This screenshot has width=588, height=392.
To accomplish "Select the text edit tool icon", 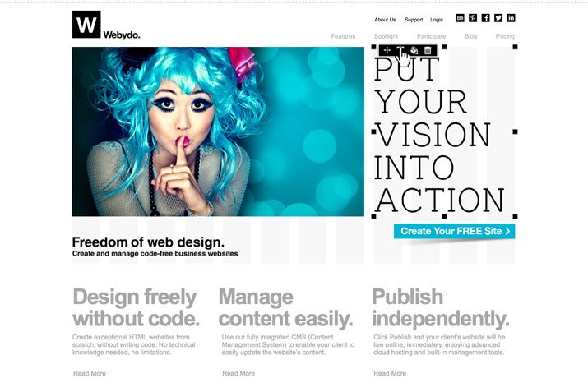I will tap(400, 50).
